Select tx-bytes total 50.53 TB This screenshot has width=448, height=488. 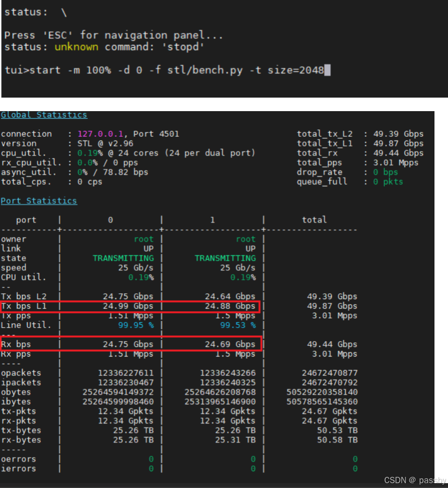(x=337, y=431)
